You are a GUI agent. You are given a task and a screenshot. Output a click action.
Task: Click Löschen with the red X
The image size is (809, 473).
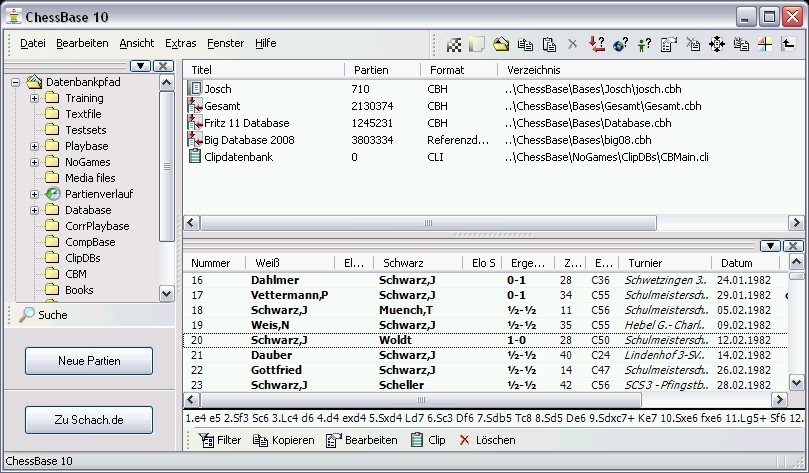pos(486,440)
